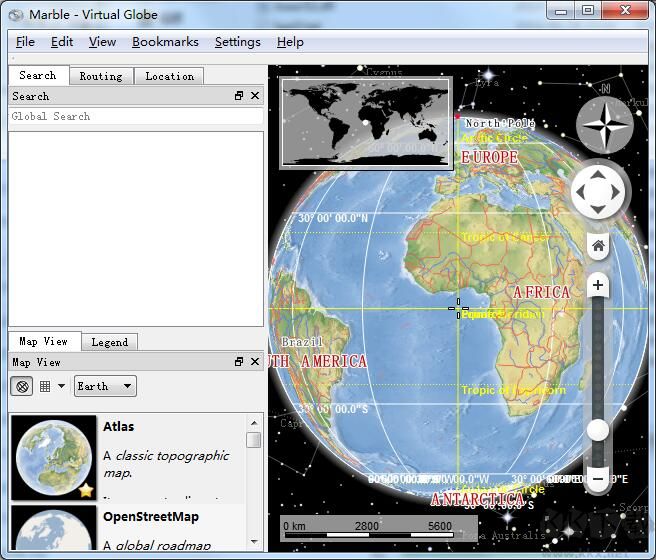The width and height of the screenshot is (656, 560).
Task: Float the Map View panel using its undock icon
Action: pyautogui.click(x=239, y=362)
